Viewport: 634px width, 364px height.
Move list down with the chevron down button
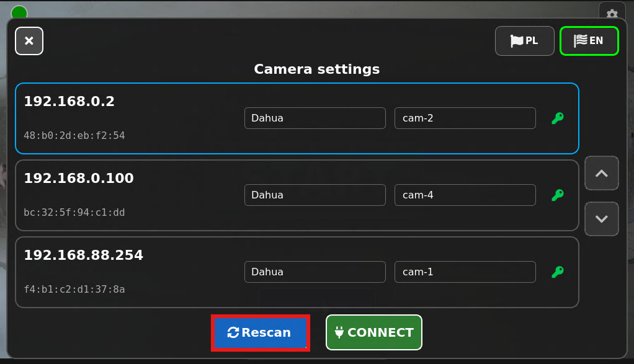tap(602, 218)
